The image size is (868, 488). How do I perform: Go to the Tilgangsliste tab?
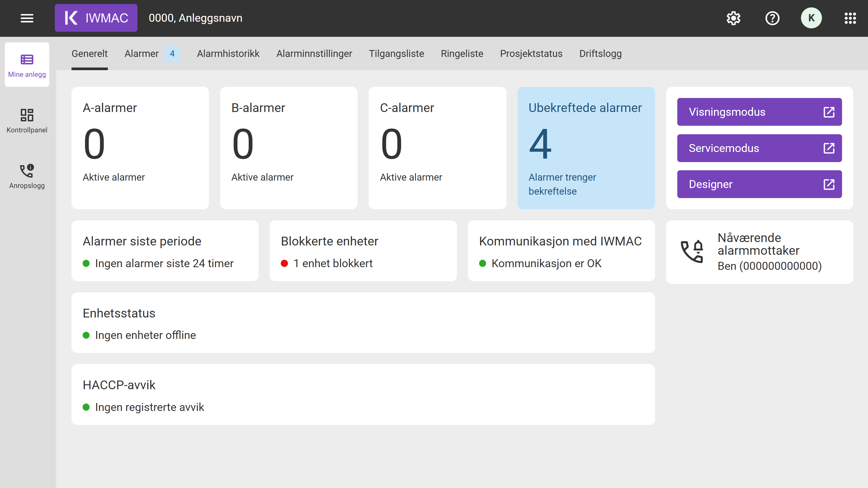(396, 53)
